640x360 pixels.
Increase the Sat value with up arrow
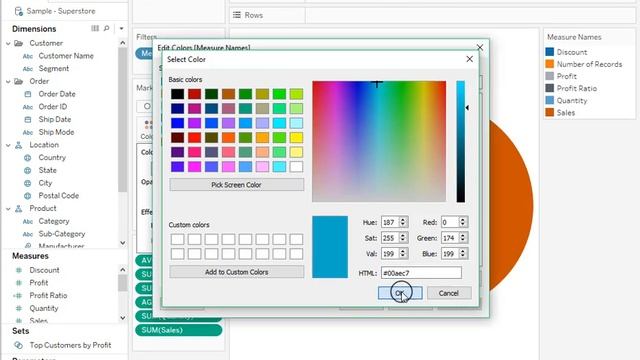tap(403, 236)
